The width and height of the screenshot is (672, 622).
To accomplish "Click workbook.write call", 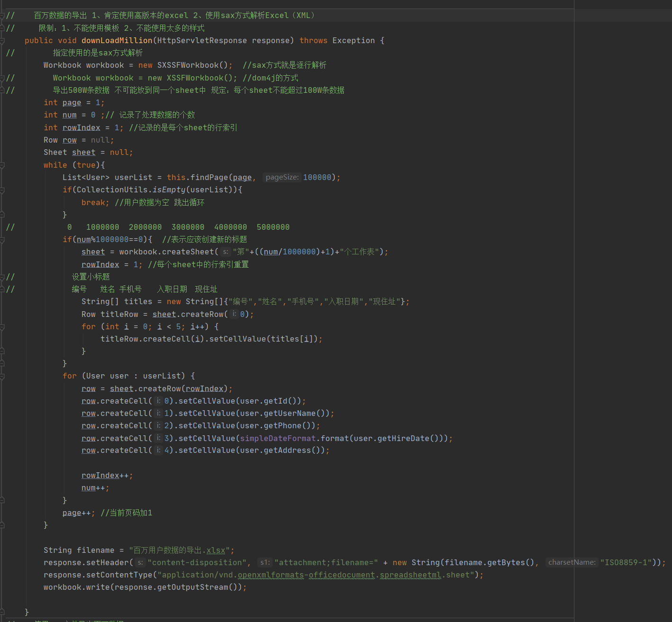I will (77, 587).
